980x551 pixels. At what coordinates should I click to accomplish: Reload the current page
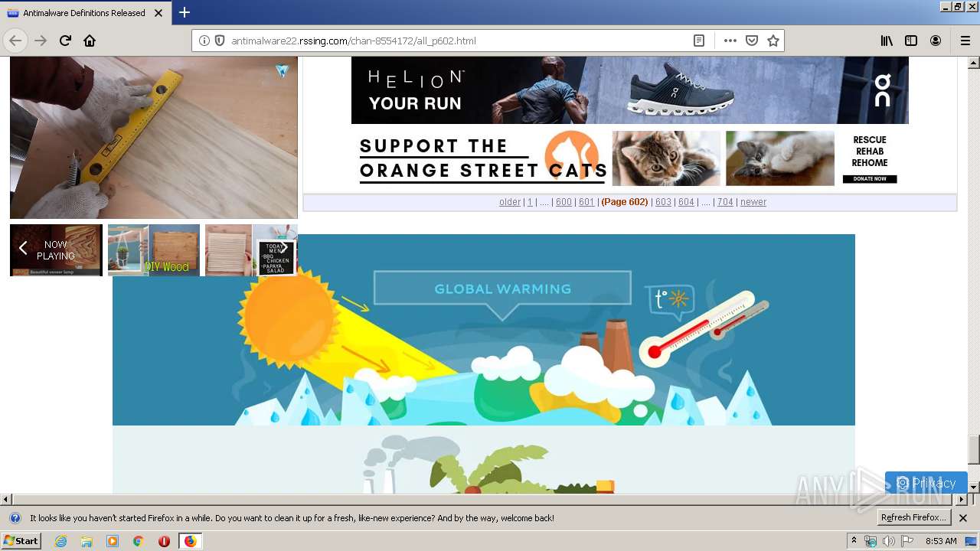click(65, 41)
